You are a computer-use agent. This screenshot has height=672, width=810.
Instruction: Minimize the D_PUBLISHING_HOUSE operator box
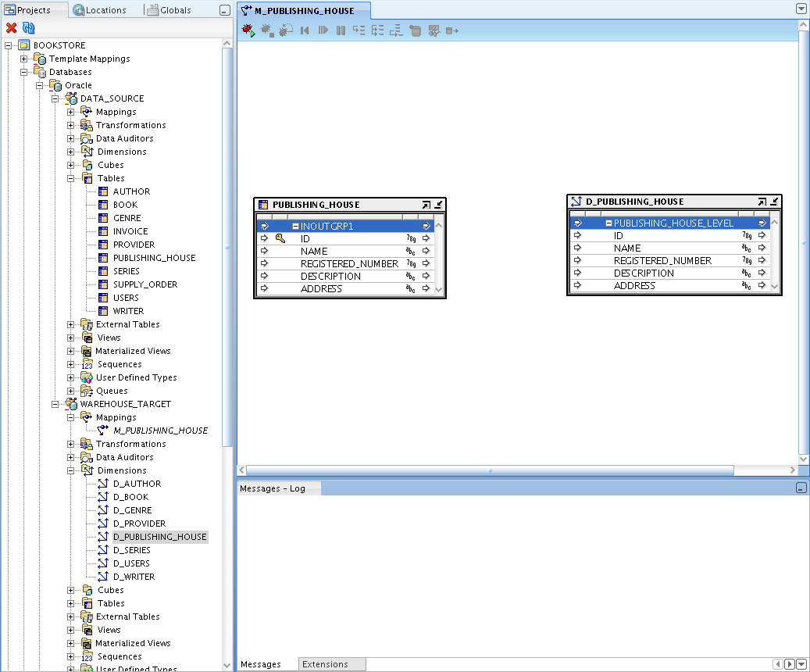(x=774, y=202)
